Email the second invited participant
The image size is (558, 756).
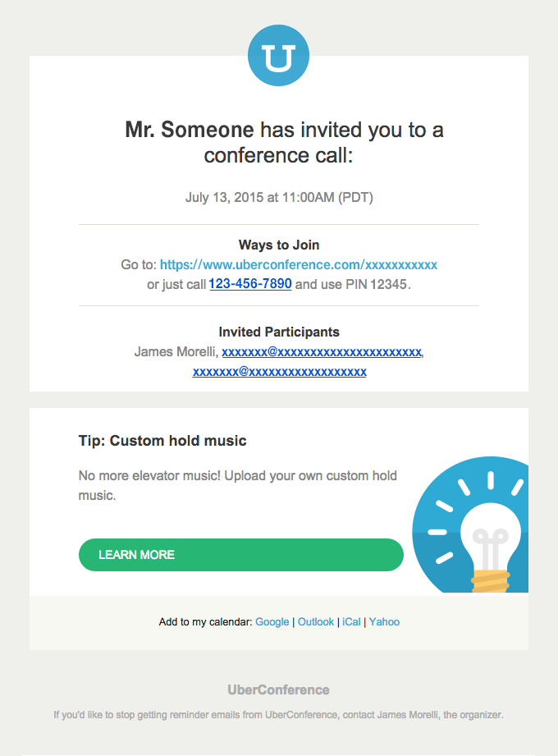[x=279, y=370]
